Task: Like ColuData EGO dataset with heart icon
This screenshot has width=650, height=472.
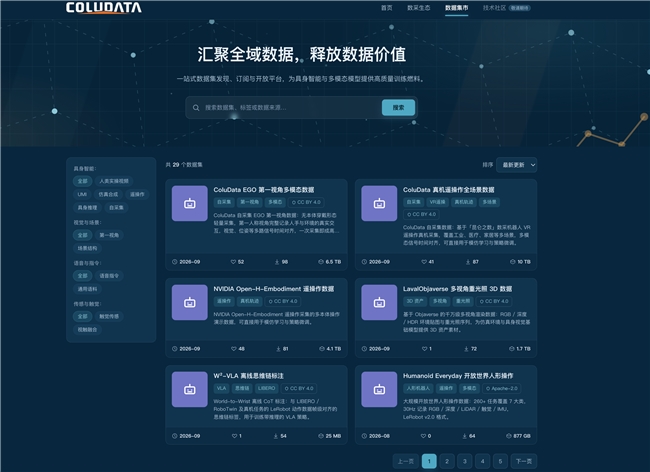Action: tap(233, 262)
